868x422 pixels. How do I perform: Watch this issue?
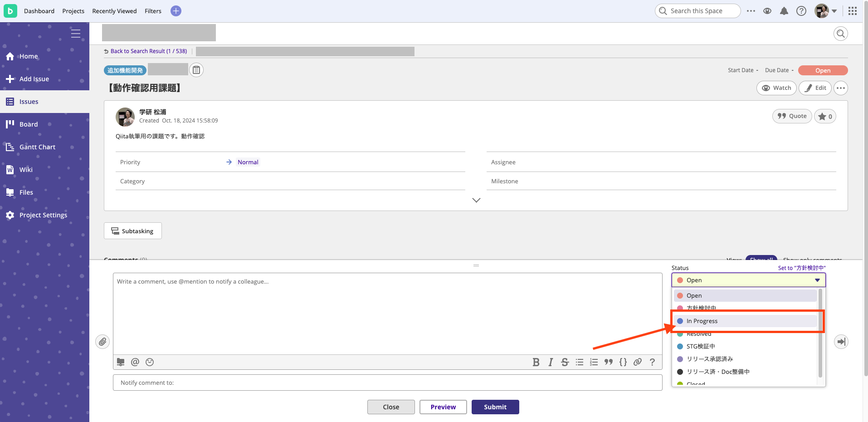pyautogui.click(x=776, y=88)
